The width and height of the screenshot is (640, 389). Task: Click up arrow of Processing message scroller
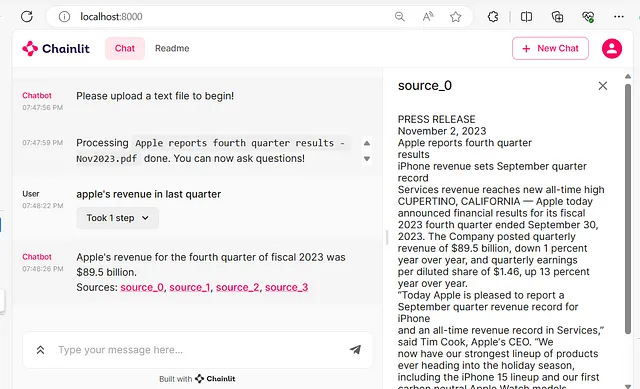pos(367,143)
